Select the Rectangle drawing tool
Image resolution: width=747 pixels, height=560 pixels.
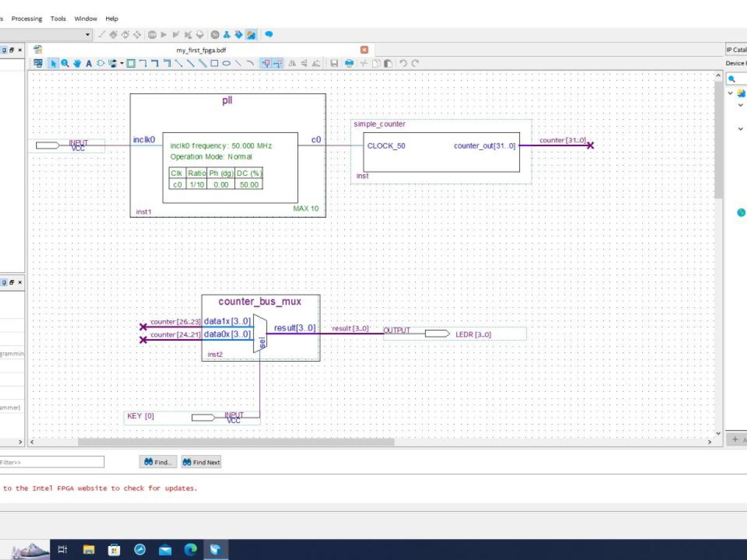pos(214,63)
